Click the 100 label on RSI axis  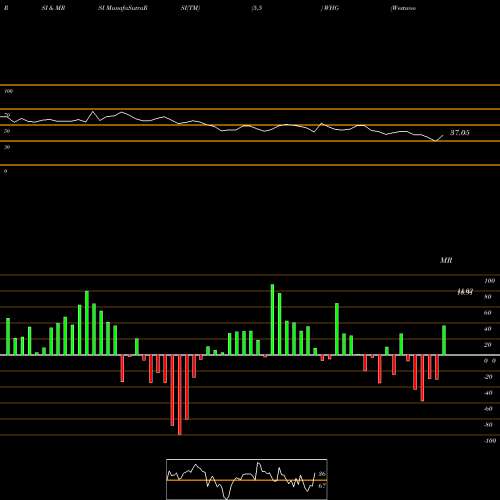pos(9,91)
